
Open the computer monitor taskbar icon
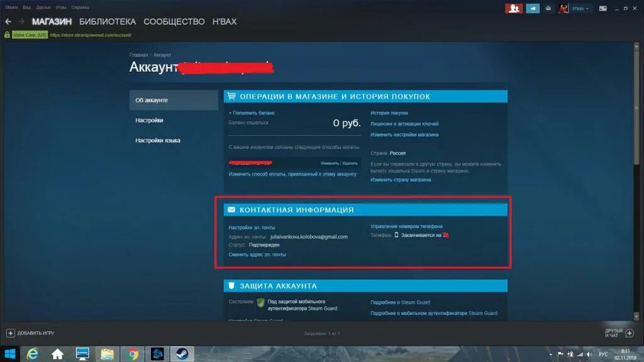click(82, 354)
